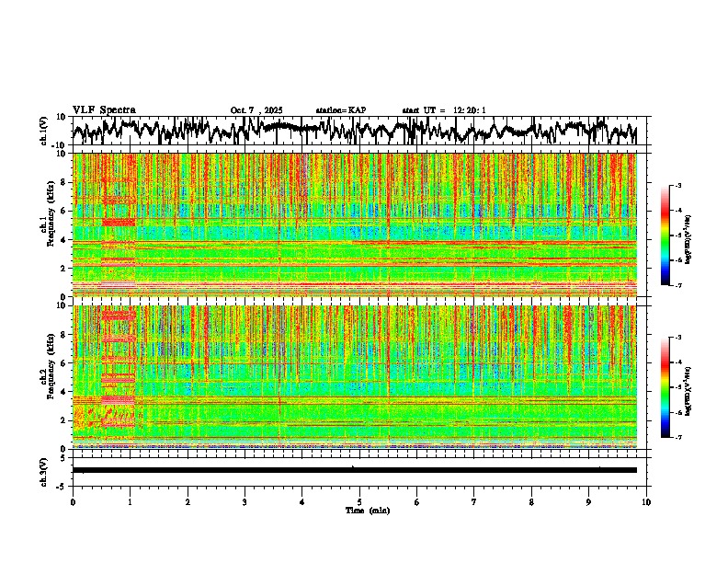Viewport: 728px width, 563px height.
Task: Click the "4" kHz tick of ch.1 spectrogram
Action: tap(65, 240)
